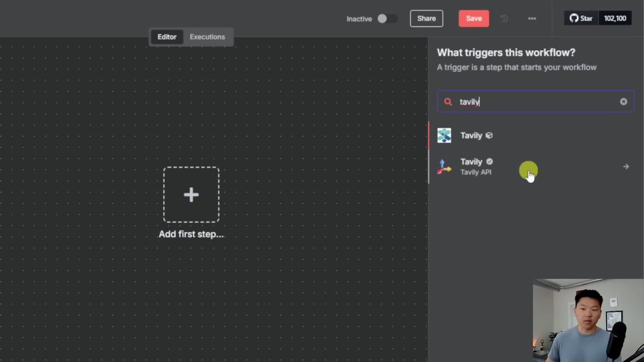Viewport: 644px width, 362px height.
Task: Switch to the Executions tab
Action: (x=207, y=37)
